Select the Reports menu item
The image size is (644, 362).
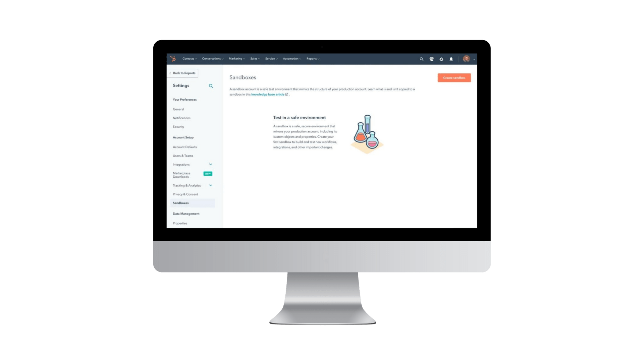[x=313, y=58]
